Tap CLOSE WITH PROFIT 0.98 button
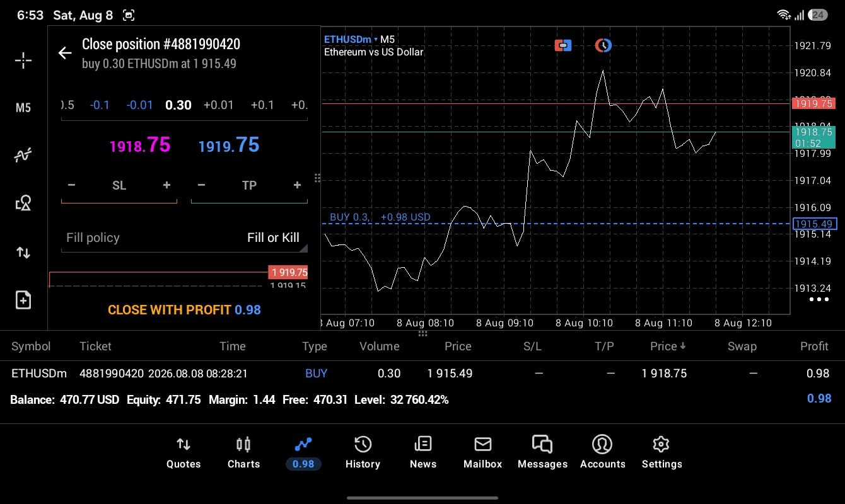 tap(184, 309)
